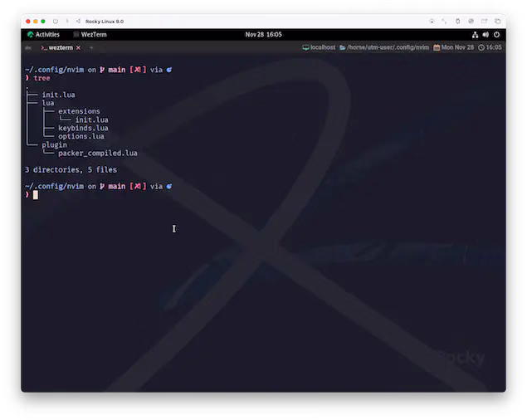Click the top-level init.lua entry
The width and height of the screenshot is (527, 420).
click(x=58, y=95)
